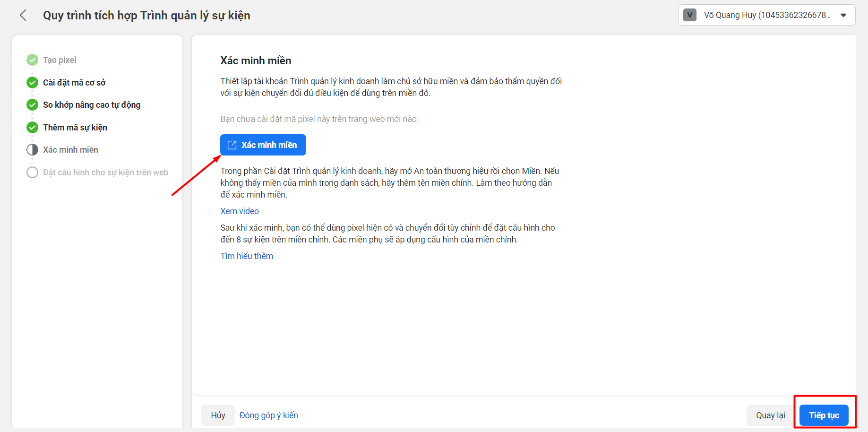Screen dimensions: 868x432
Task: Click the back arrow icon at top left
Action: [x=23, y=15]
